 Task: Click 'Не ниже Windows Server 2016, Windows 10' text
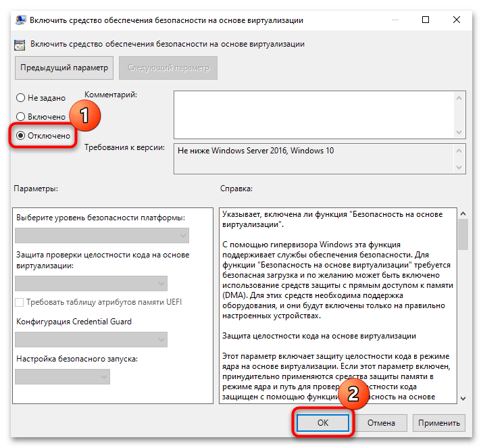pos(255,151)
